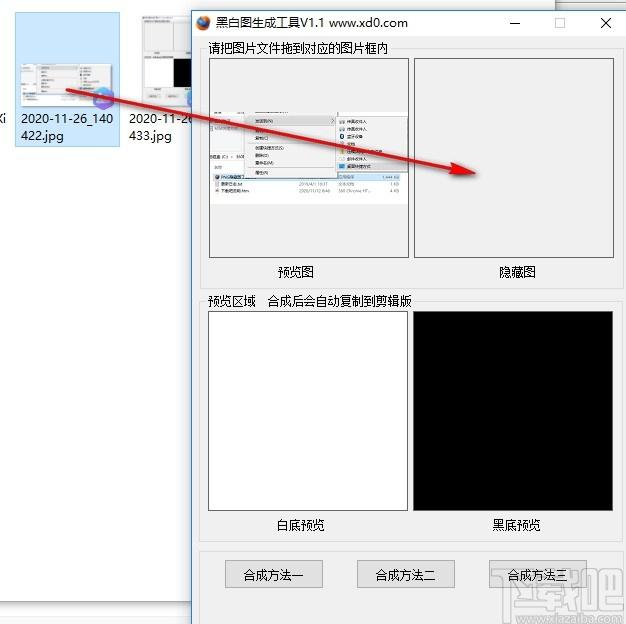Click the 合成方法二 button
The width and height of the screenshot is (626, 624).
point(406,574)
